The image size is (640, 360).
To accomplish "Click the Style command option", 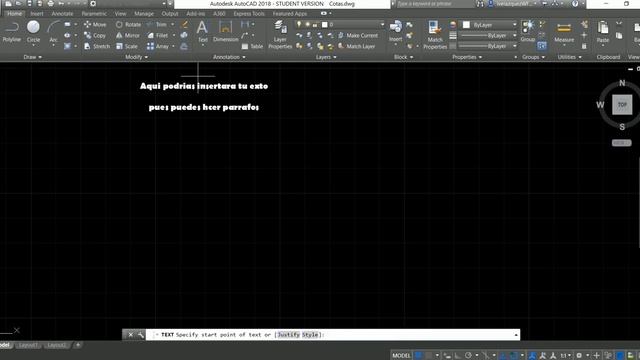I will 310,335.
